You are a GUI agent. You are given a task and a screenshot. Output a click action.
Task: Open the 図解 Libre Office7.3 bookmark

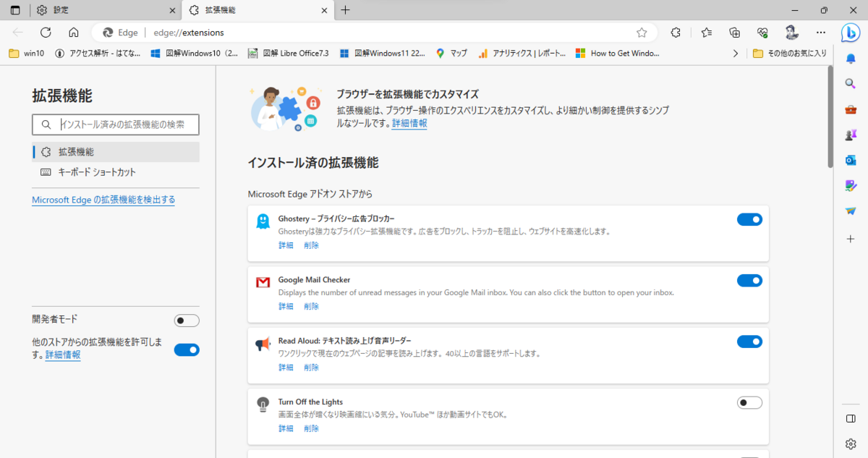point(289,53)
